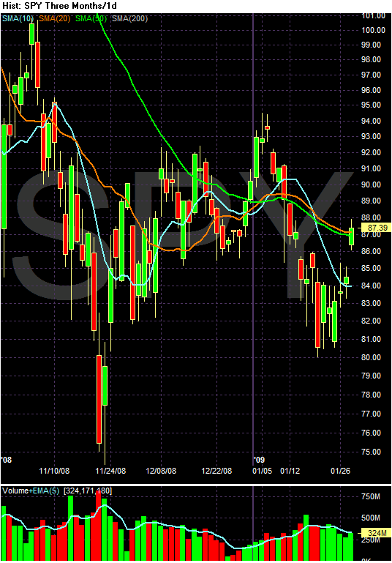Viewport: 392px width, 563px height.
Task: Click the SMA(10) legend label
Action: pyautogui.click(x=18, y=18)
